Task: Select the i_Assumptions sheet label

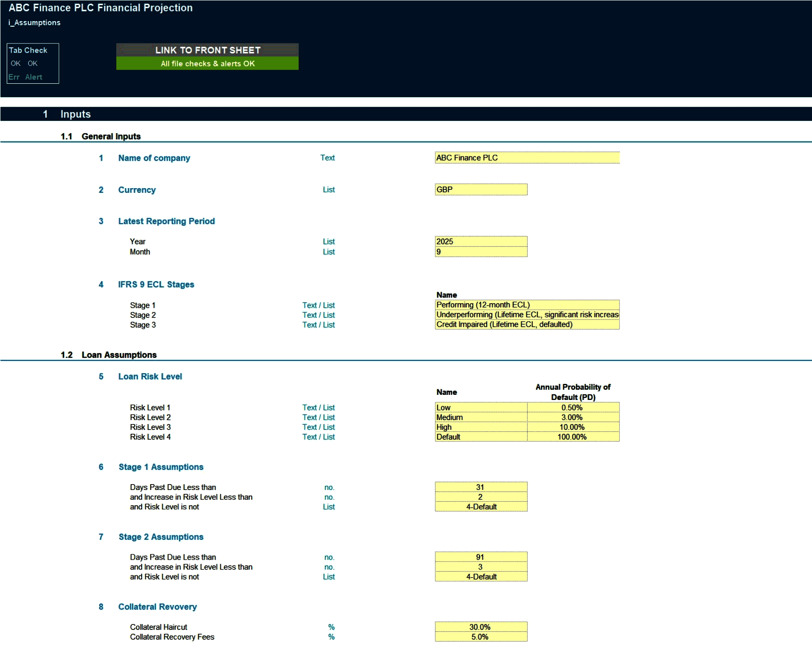Action: (x=34, y=22)
